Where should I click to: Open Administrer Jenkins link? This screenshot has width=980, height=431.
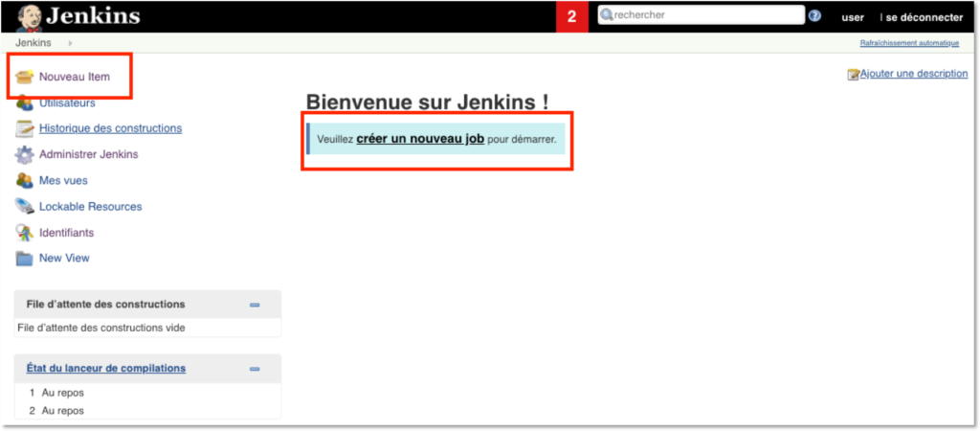(x=89, y=154)
